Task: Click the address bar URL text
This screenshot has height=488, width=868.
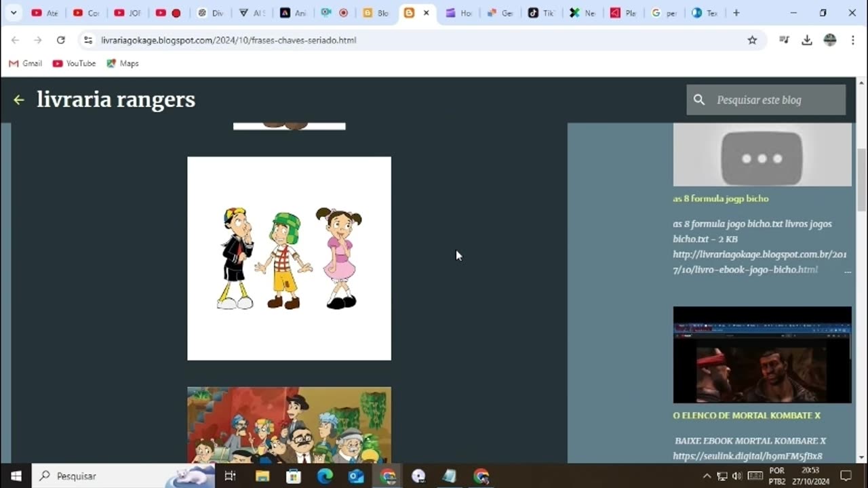Action: click(x=229, y=40)
